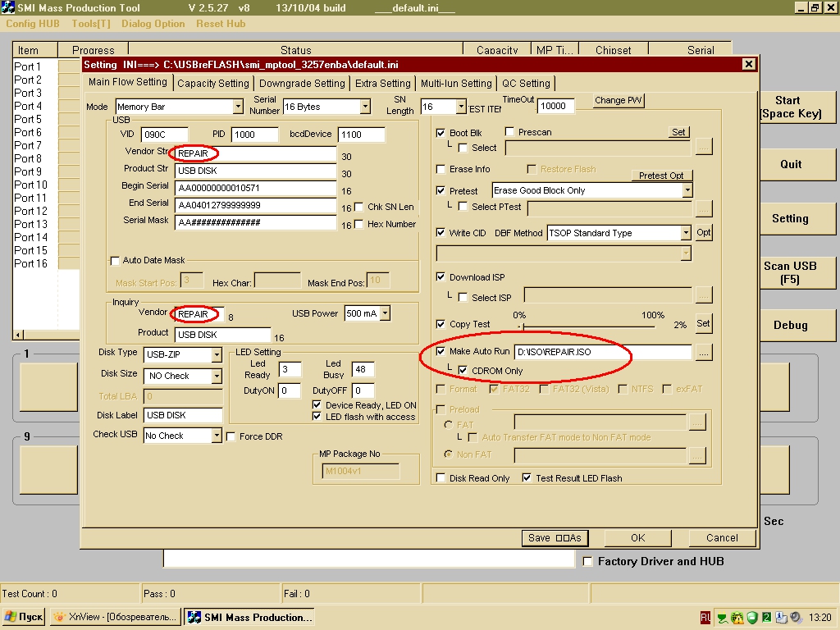Enable the Force DDR checkbox
The height and width of the screenshot is (630, 840).
click(231, 436)
